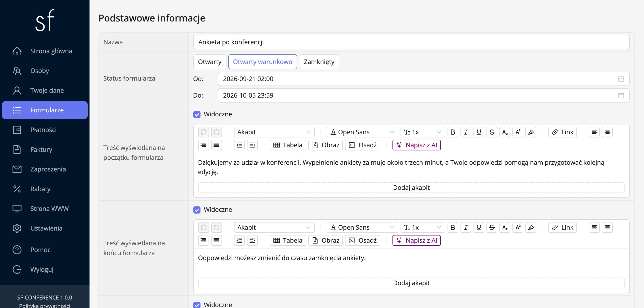Open Zaproszenia in the sidebar
This screenshot has width=644, height=308.
45,169
